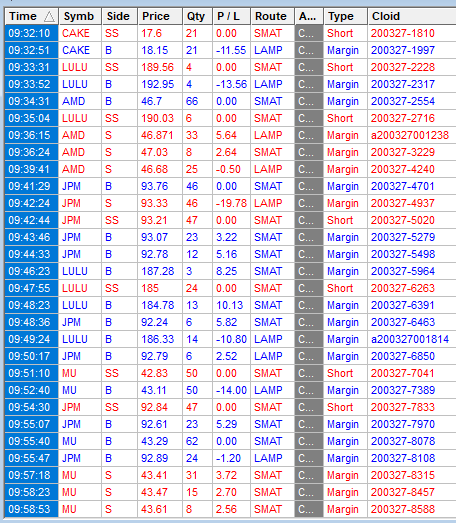The width and height of the screenshot is (456, 523).
Task: Click the Type column header
Action: point(345,16)
